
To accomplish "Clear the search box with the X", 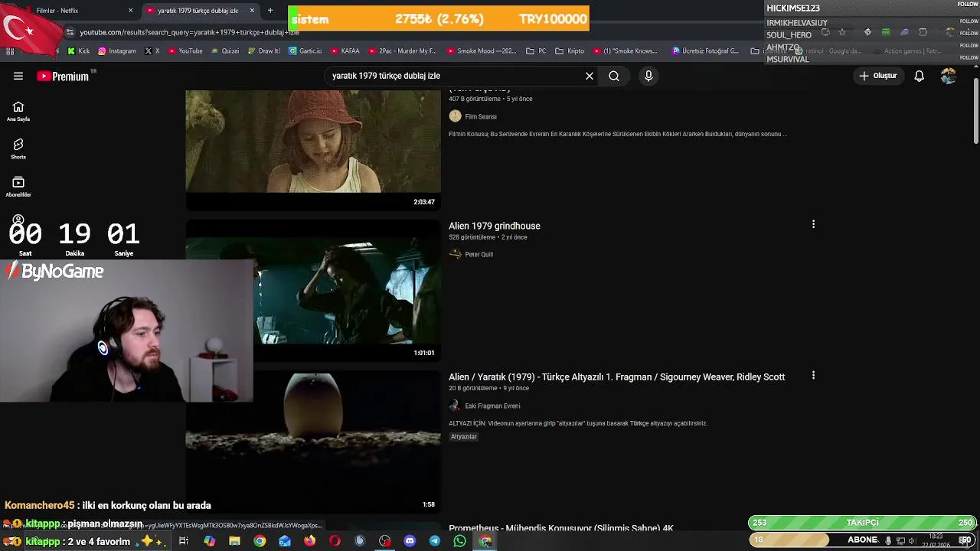I will tap(590, 76).
